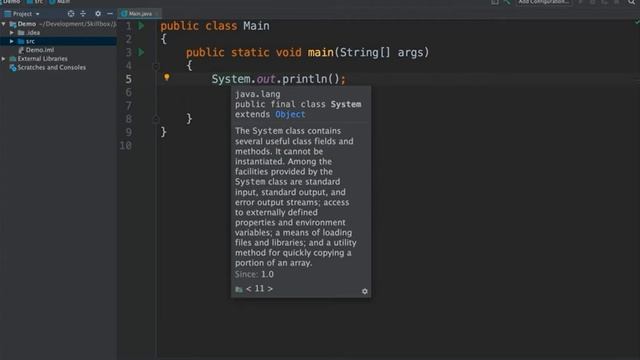Collapse the Demo project root node
Screen dimensions: 640x360
[4, 24]
